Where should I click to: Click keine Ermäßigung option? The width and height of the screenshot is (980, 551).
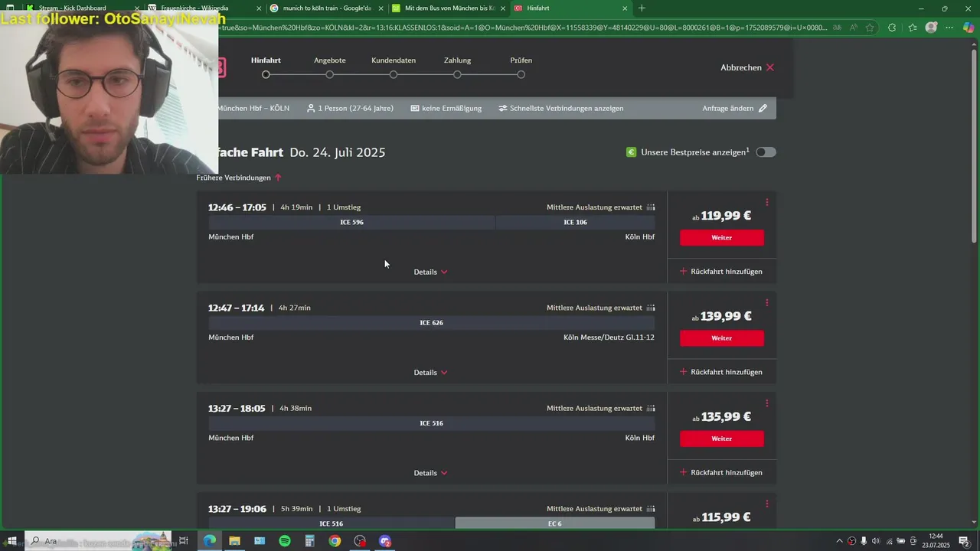(446, 108)
